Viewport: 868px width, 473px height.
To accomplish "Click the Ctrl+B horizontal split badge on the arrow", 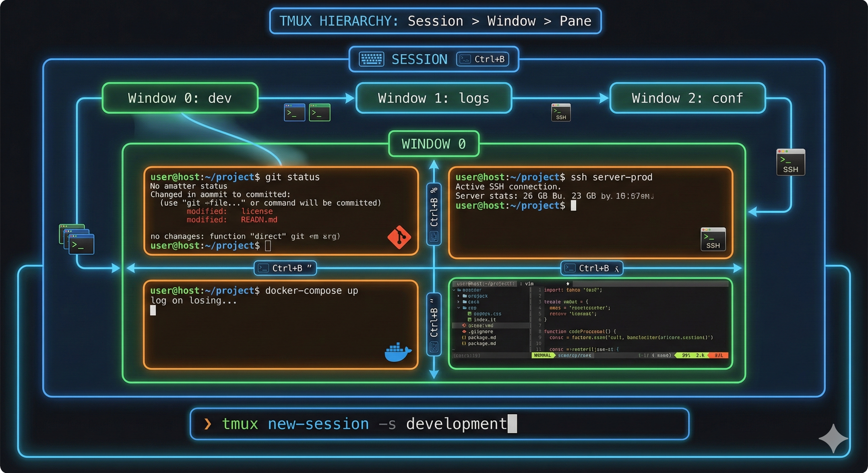I will click(285, 268).
